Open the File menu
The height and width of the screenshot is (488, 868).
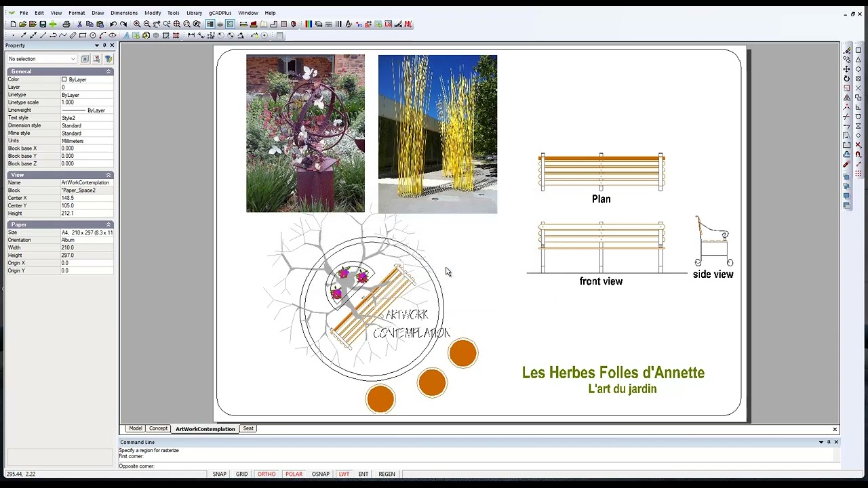click(24, 13)
